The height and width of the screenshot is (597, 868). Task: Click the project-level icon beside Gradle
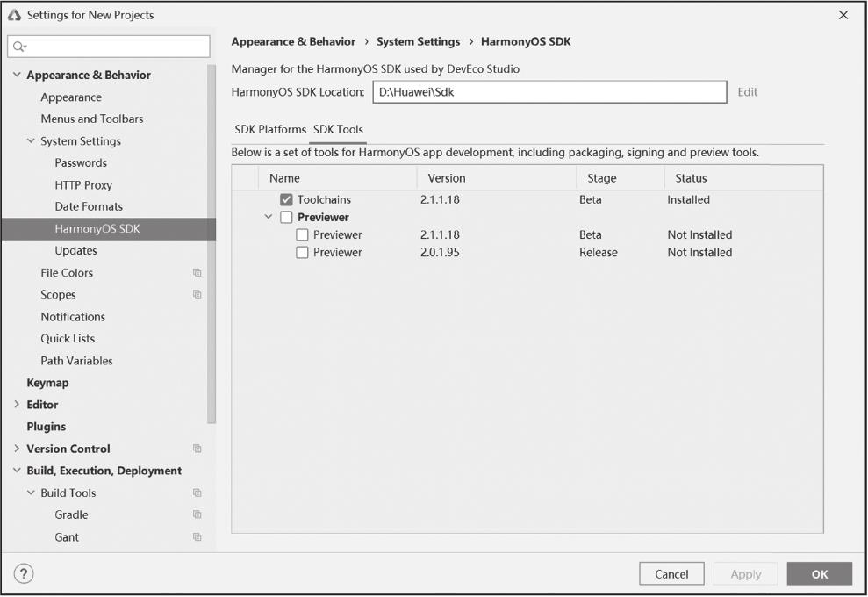pyautogui.click(x=197, y=515)
